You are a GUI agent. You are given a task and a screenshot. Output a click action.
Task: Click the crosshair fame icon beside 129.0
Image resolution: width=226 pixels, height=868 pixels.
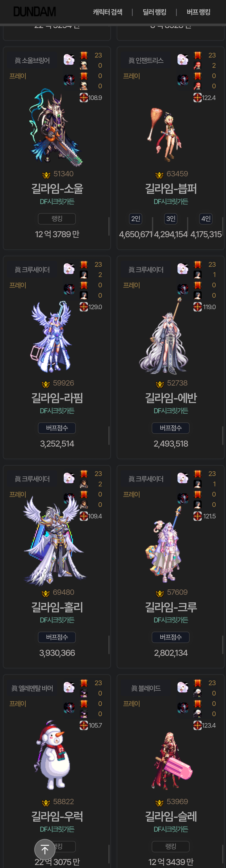(84, 307)
